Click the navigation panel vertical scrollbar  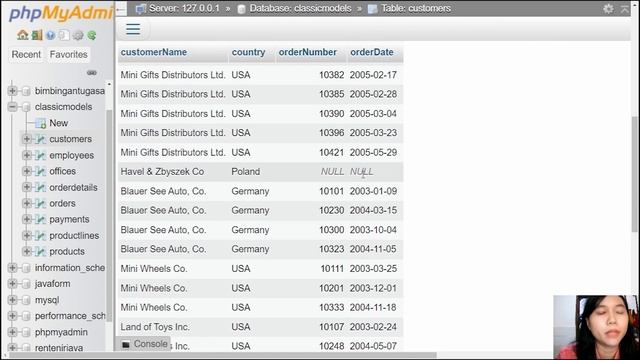click(x=109, y=216)
